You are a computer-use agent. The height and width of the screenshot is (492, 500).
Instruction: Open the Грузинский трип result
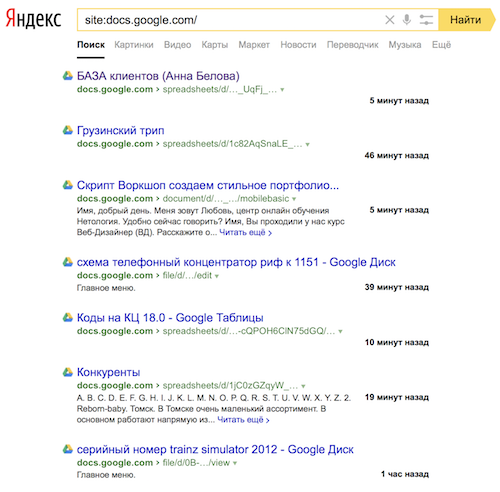(120, 130)
